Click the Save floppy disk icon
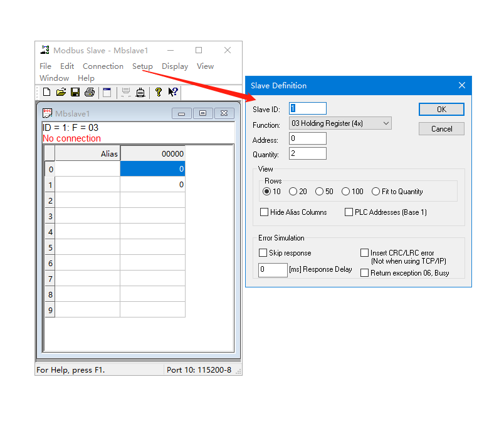The image size is (504, 439). click(75, 93)
